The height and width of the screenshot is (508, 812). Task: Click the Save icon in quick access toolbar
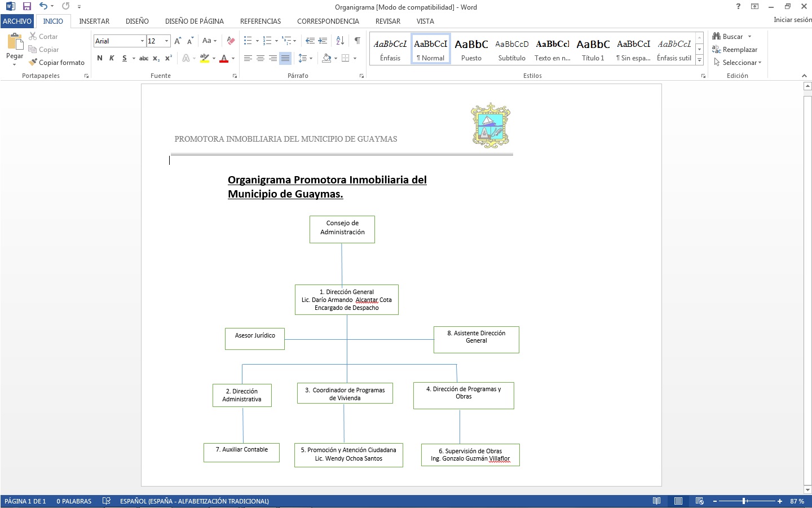[27, 6]
